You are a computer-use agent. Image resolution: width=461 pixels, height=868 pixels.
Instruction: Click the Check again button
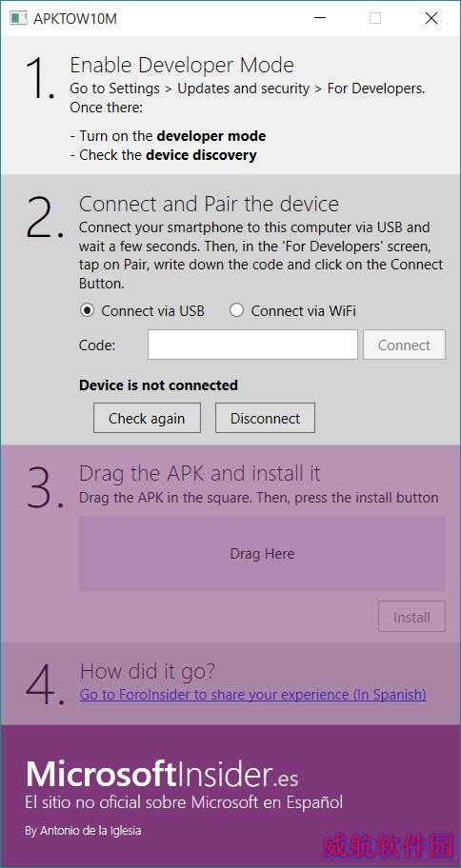[x=147, y=418]
